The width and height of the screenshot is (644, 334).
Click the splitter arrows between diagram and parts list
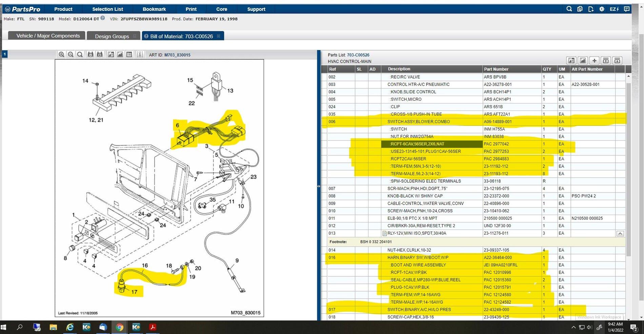(x=319, y=186)
